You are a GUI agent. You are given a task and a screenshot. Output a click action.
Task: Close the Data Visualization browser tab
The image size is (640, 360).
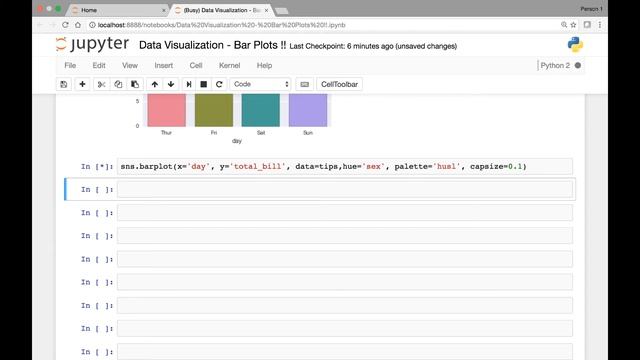(267, 10)
